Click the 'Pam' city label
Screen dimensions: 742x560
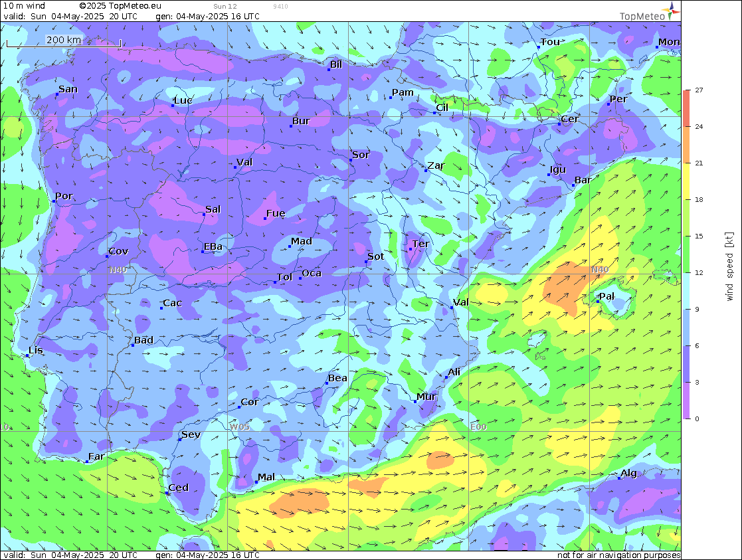click(403, 92)
